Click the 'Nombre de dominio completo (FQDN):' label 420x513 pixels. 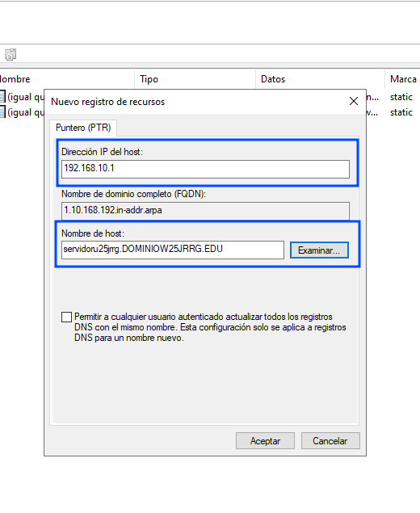pyautogui.click(x=133, y=194)
